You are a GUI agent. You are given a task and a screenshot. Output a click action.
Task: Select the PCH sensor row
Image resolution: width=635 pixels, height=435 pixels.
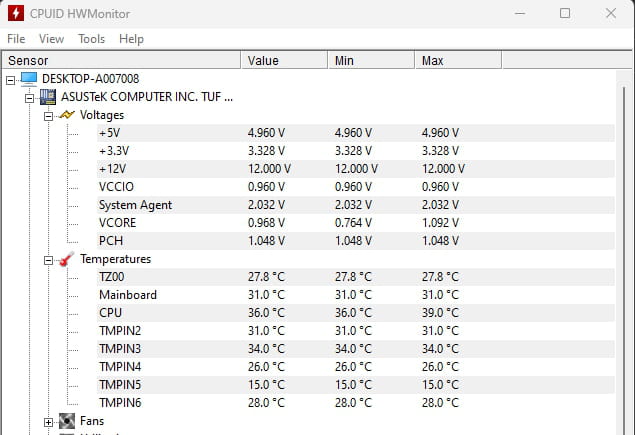coord(356,241)
